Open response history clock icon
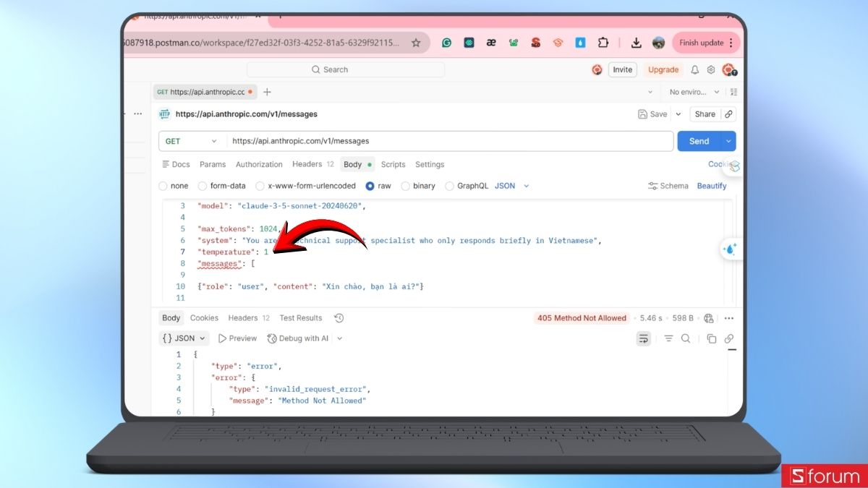 [x=339, y=318]
